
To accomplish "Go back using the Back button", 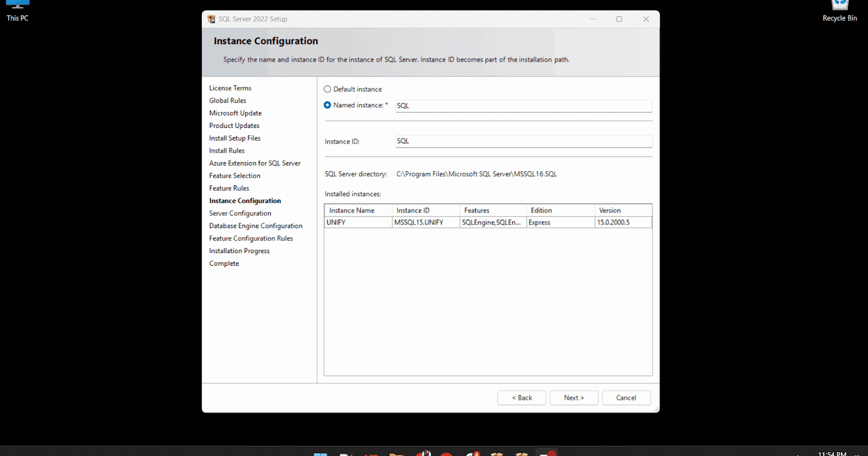I will (x=521, y=397).
